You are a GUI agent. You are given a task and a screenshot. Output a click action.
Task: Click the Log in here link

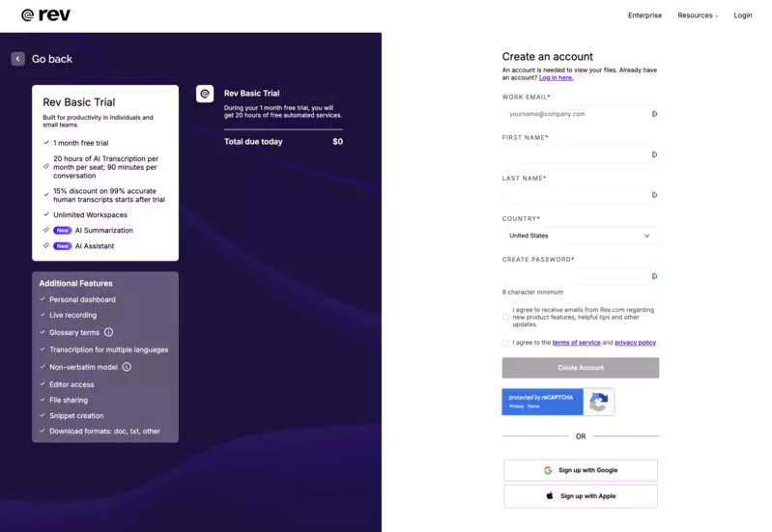coord(556,78)
